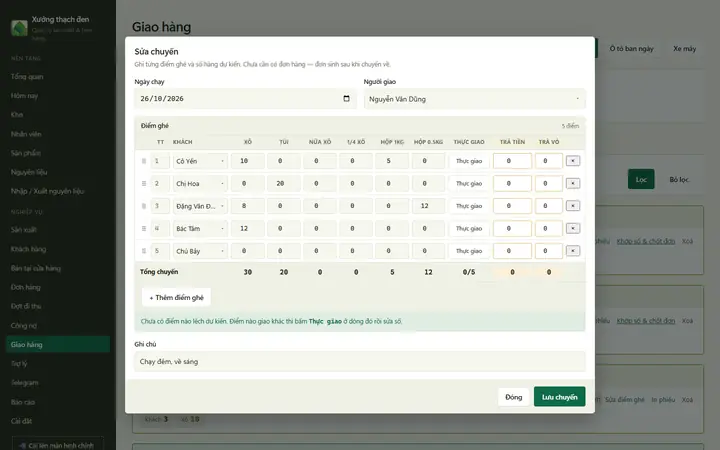Viewport: 720px width, 450px height.
Task: Open the Đặng Văn Đ... customer dropdown
Action: pos(200,206)
